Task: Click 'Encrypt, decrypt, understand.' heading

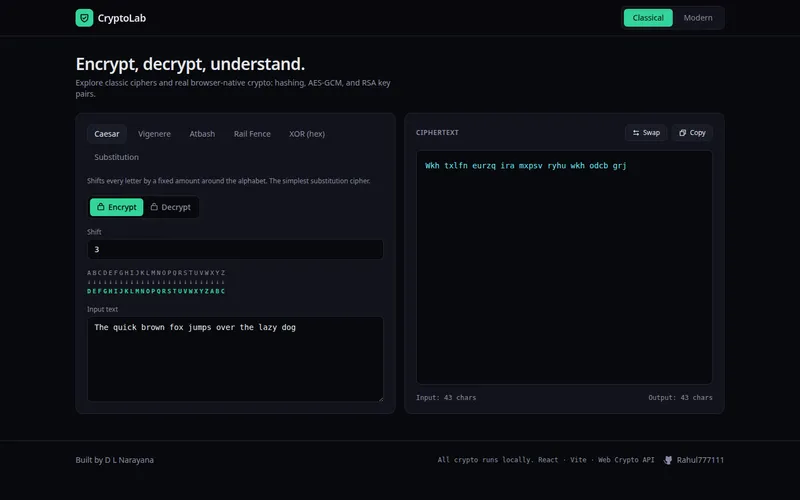Action: tap(190, 64)
